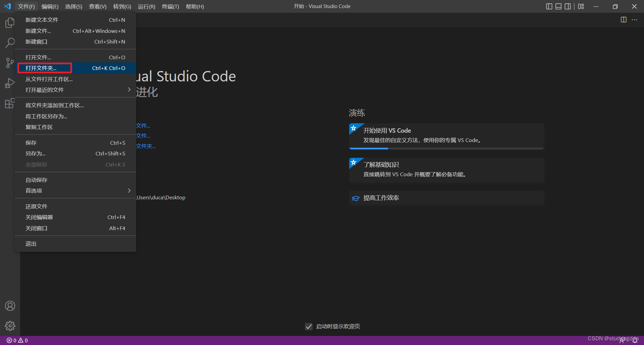Click star icon on 了解基础知识 card
Screen dimensions: 644x345
354,162
